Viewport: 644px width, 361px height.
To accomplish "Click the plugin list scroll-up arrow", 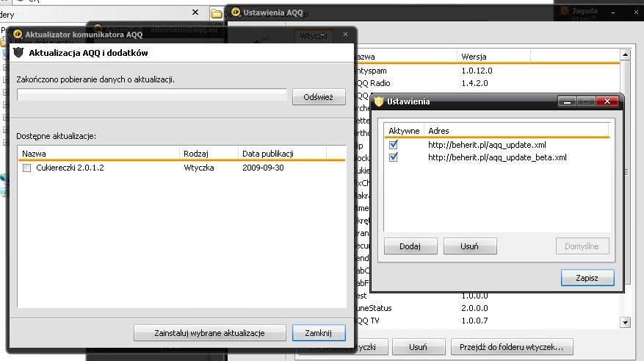I will (625, 54).
